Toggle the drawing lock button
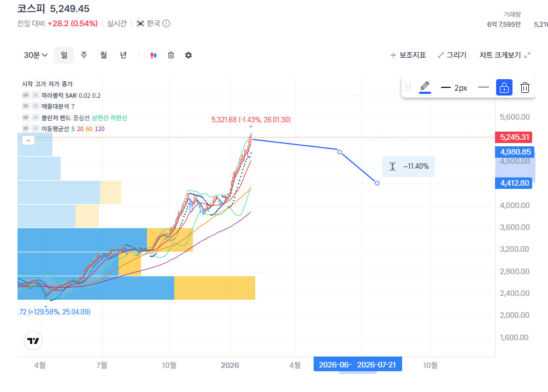The height and width of the screenshot is (392, 548). click(504, 87)
